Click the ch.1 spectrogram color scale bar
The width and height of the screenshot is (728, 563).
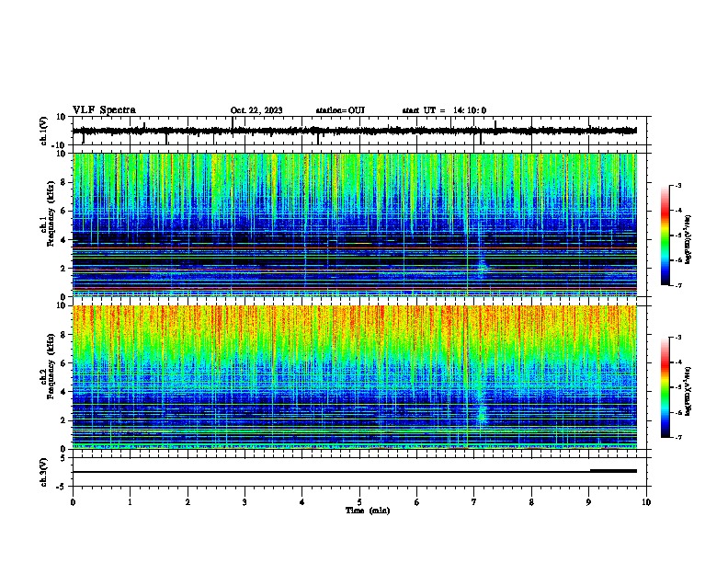(x=665, y=236)
